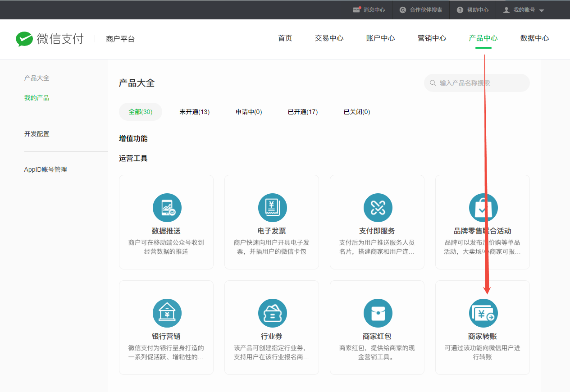Image resolution: width=570 pixels, height=392 pixels.
Task: Switch to the 已开通(17) tab
Action: [303, 112]
